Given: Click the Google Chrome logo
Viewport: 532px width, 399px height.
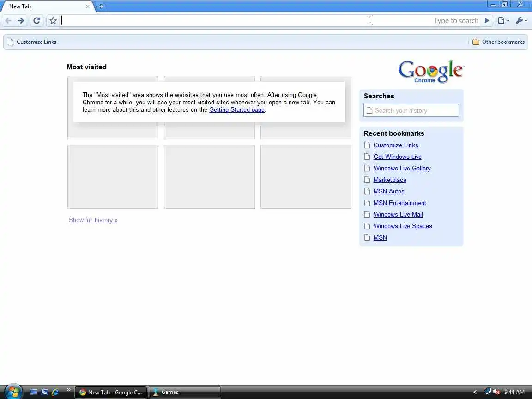Looking at the screenshot, I should point(432,72).
